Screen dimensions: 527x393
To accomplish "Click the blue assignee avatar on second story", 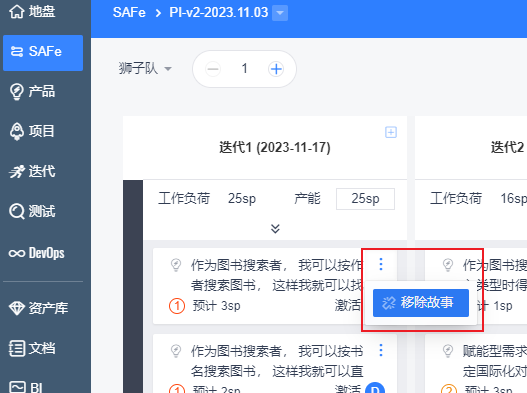I will (375, 388).
